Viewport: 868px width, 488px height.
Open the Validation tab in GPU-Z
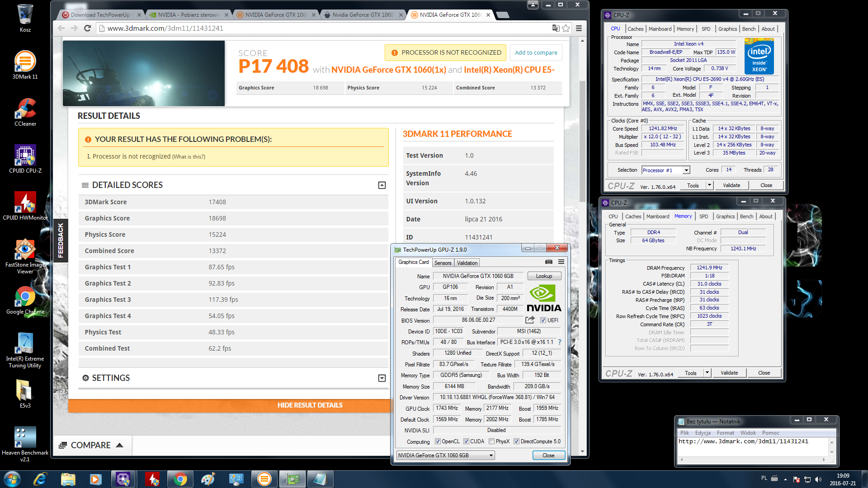467,263
